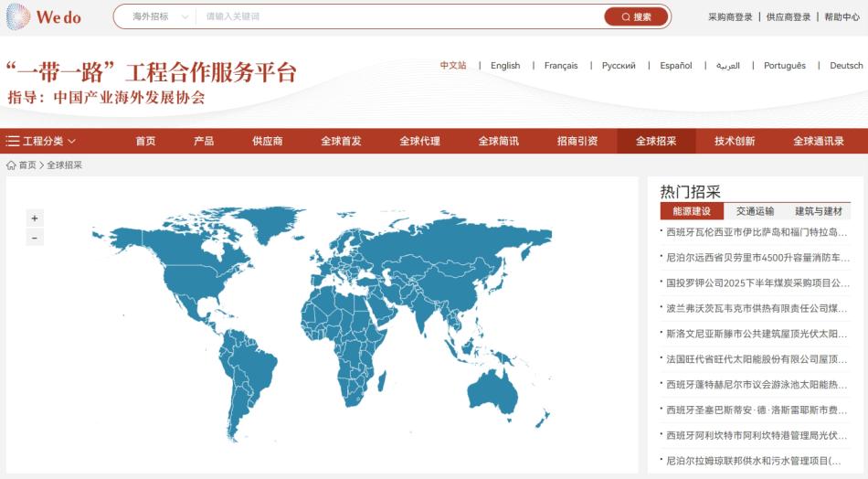Open 招商引资 navigation menu item

(577, 141)
